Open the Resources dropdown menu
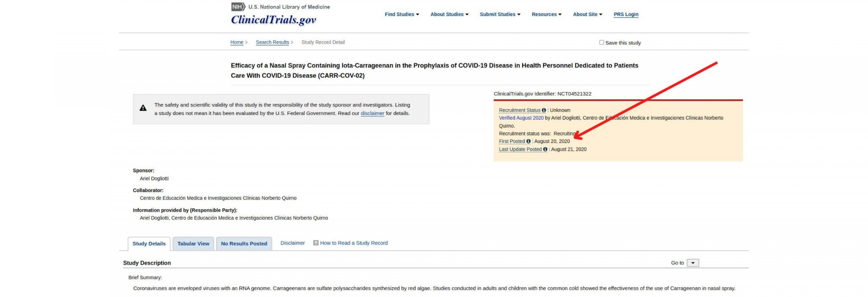The width and height of the screenshot is (868, 297). coord(546,14)
